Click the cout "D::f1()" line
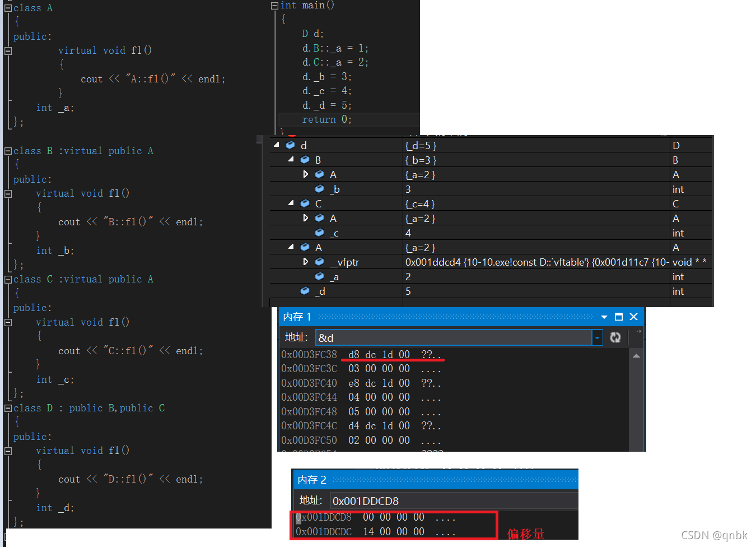756x547 pixels. point(130,479)
